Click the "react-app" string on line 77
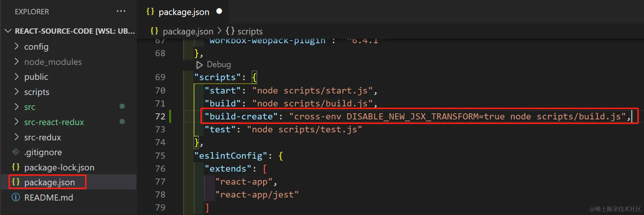This screenshot has height=215, width=644. click(244, 182)
